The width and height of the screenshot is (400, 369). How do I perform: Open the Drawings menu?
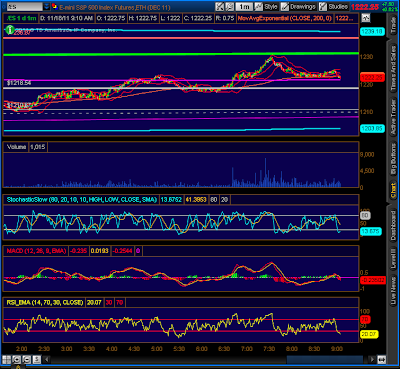pyautogui.click(x=298, y=7)
